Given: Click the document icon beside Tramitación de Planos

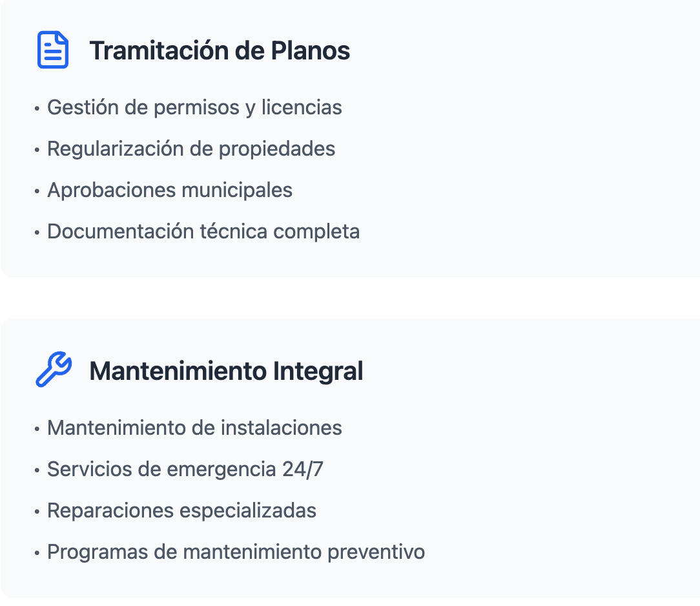Looking at the screenshot, I should tap(53, 50).
